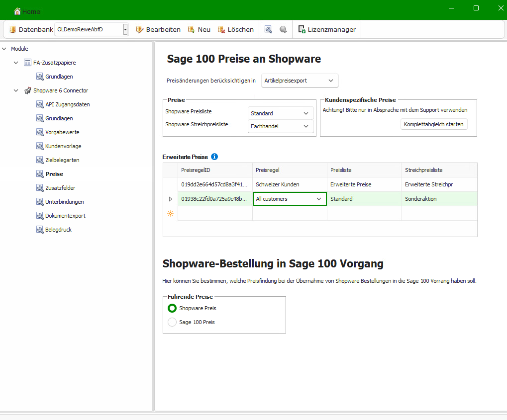Click the Preisregel column header

coord(290,170)
